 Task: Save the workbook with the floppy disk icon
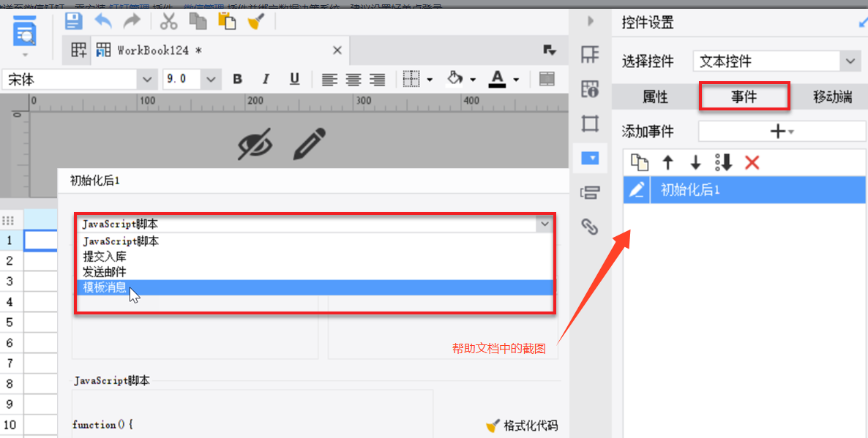pos(74,21)
